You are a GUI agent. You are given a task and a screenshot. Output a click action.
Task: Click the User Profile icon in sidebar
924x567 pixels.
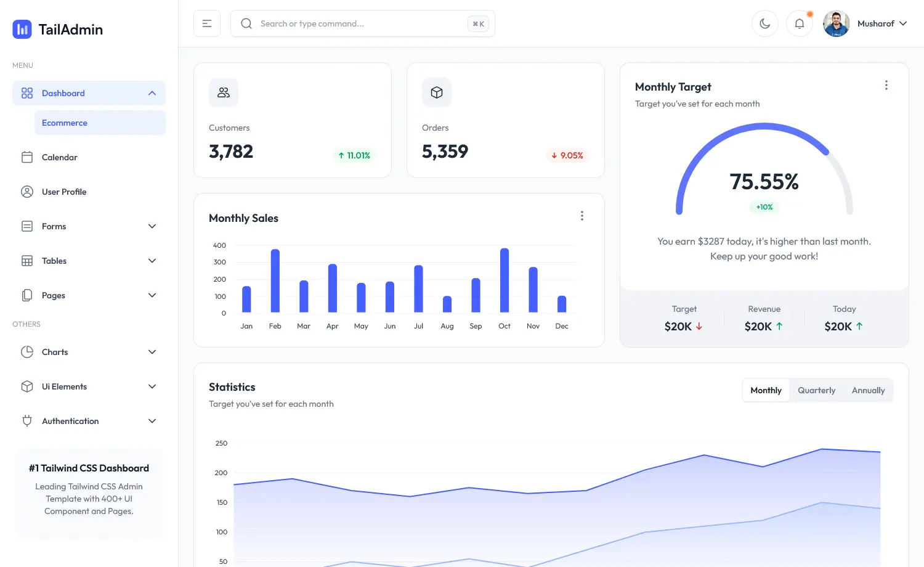27,192
